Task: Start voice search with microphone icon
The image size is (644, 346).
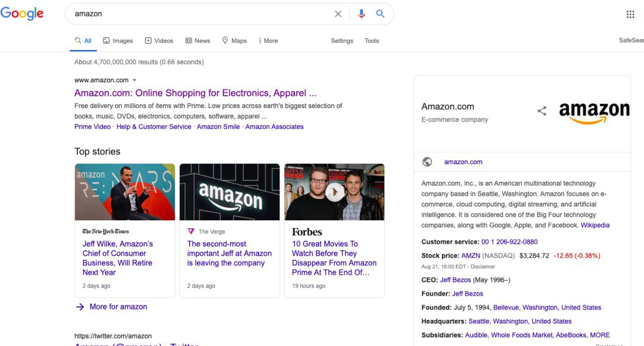Action: (361, 14)
